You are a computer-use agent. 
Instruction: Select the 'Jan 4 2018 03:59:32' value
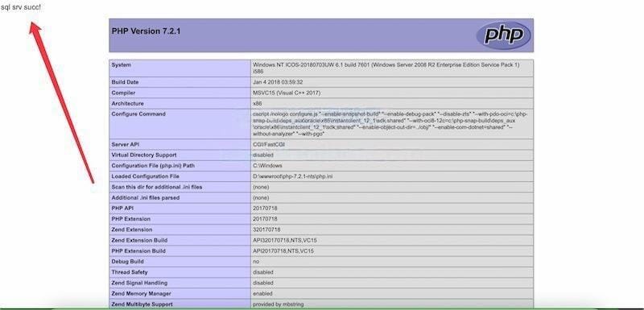pos(278,82)
